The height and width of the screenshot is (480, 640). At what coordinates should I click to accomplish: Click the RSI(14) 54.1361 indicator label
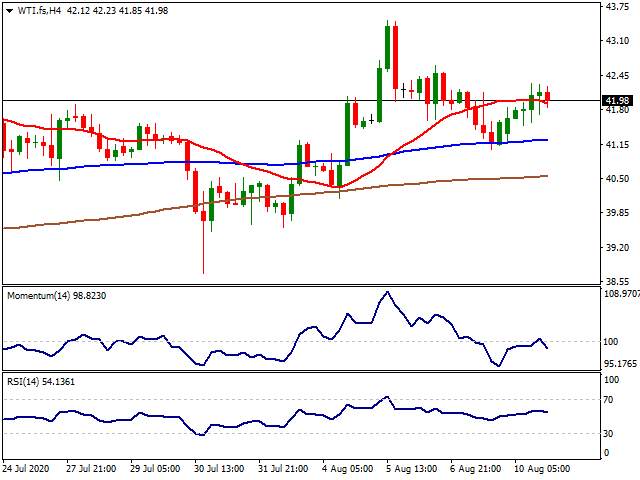point(41,382)
